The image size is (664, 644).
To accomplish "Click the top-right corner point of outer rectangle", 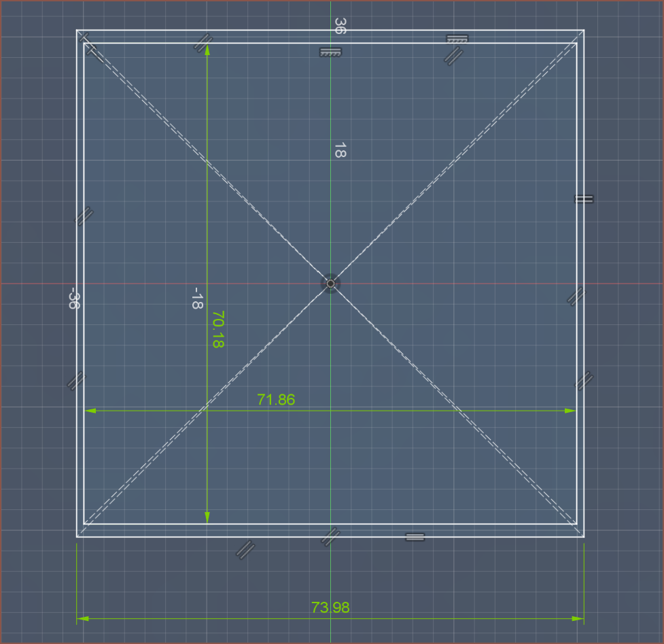I will click(x=584, y=30).
